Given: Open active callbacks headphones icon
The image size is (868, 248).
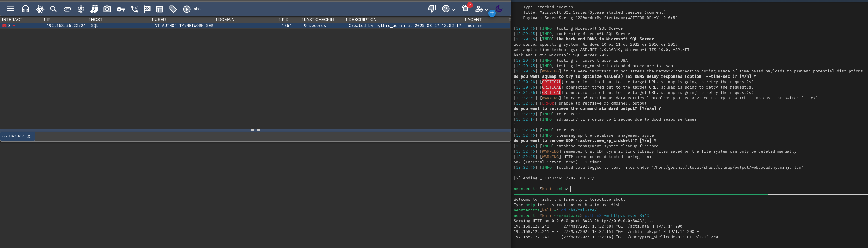Looking at the screenshot, I should point(25,9).
